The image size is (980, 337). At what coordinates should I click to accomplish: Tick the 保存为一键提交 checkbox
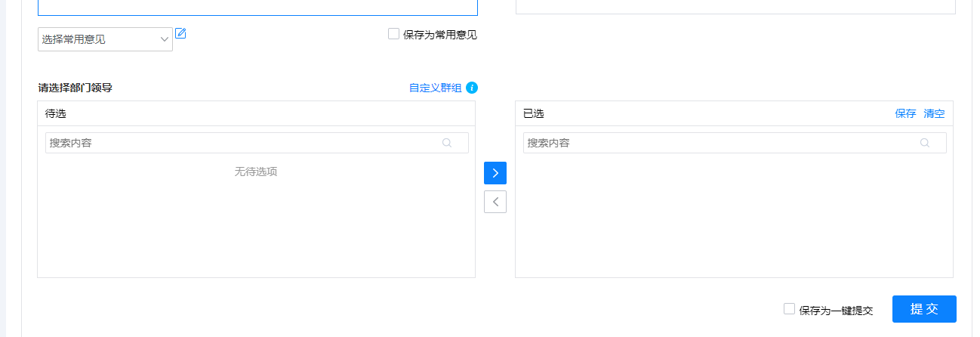(789, 309)
